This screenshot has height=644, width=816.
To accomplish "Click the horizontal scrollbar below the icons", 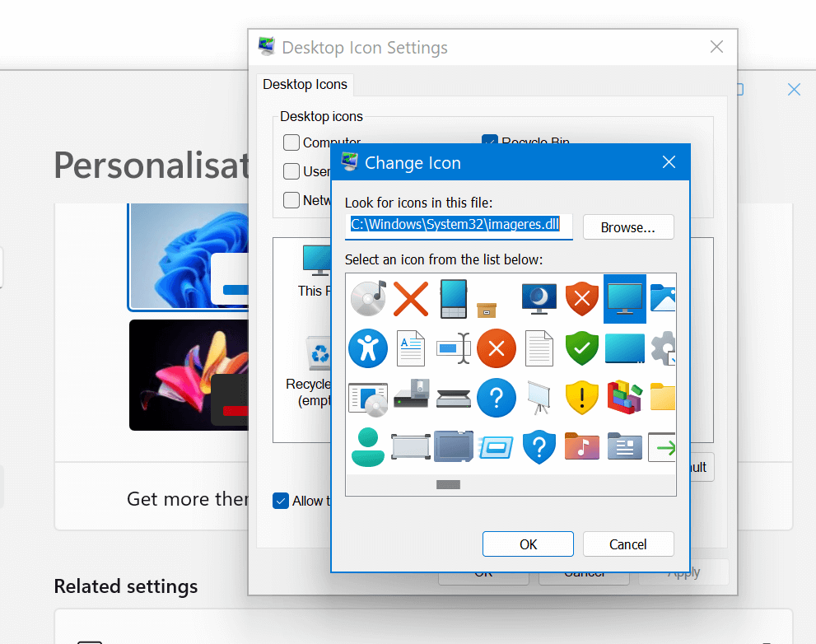I will pyautogui.click(x=448, y=485).
